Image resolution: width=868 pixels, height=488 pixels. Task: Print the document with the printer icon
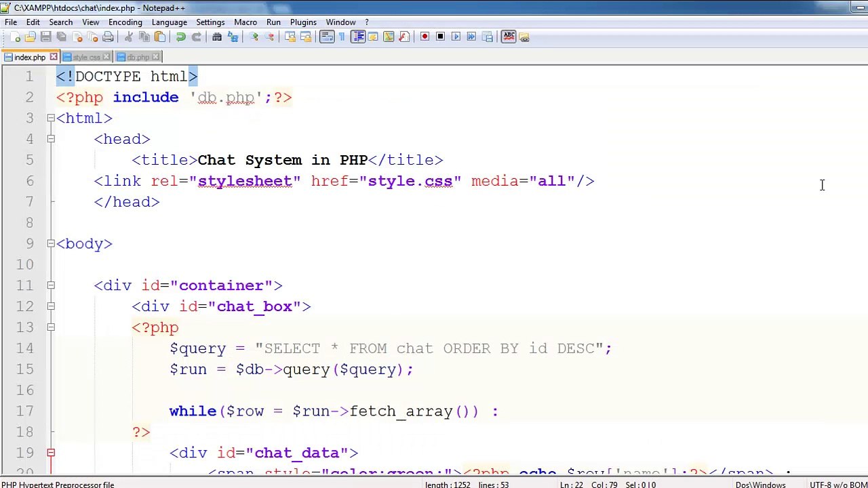(x=108, y=37)
